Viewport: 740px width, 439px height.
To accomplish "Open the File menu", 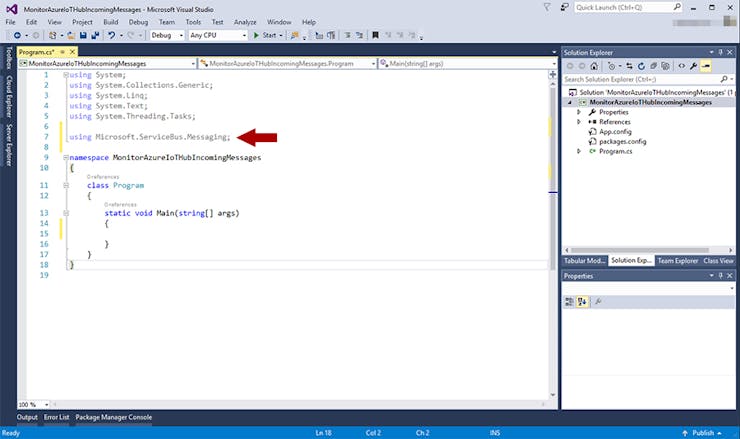I will click(x=10, y=22).
